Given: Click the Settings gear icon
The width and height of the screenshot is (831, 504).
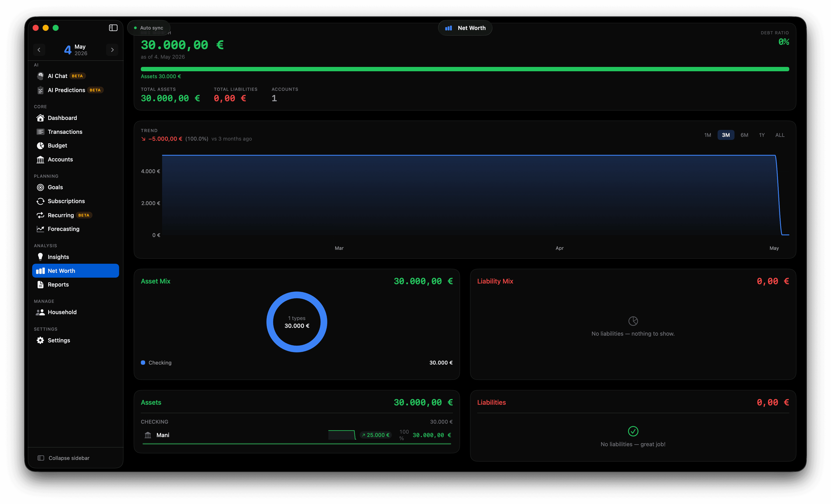Looking at the screenshot, I should tap(40, 340).
